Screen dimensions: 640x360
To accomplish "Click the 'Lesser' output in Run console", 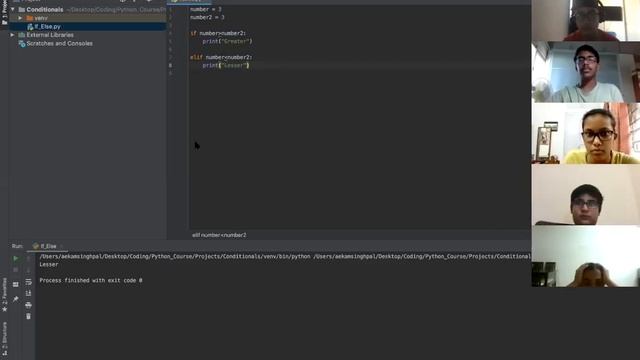I will point(49,264).
